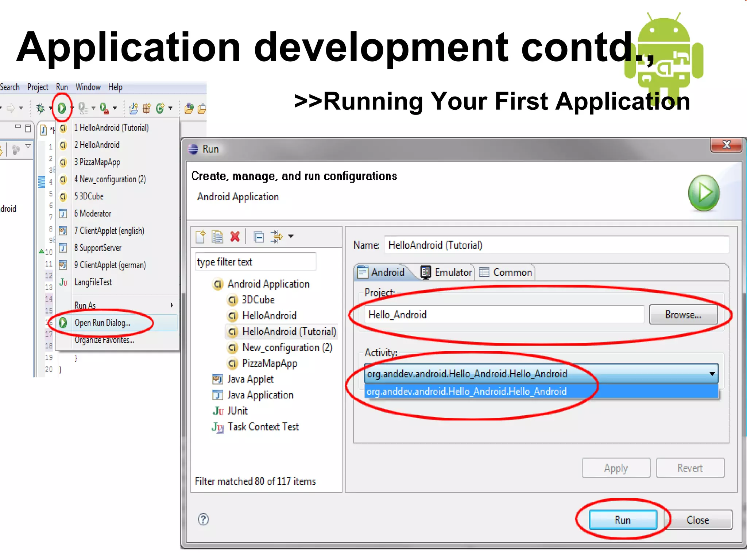Select HelloAndroid (Tutorial) in configuration tree

pos(289,331)
